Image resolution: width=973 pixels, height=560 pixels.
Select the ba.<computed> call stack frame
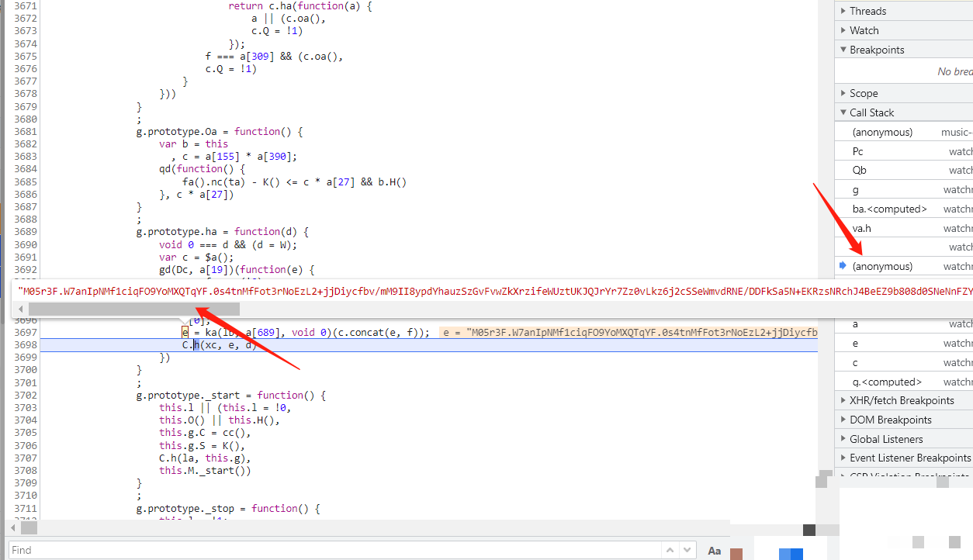[x=889, y=209]
